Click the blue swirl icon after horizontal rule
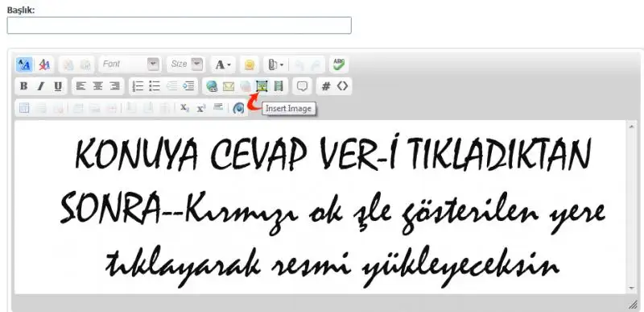The height and width of the screenshot is (312, 644). pos(238,108)
